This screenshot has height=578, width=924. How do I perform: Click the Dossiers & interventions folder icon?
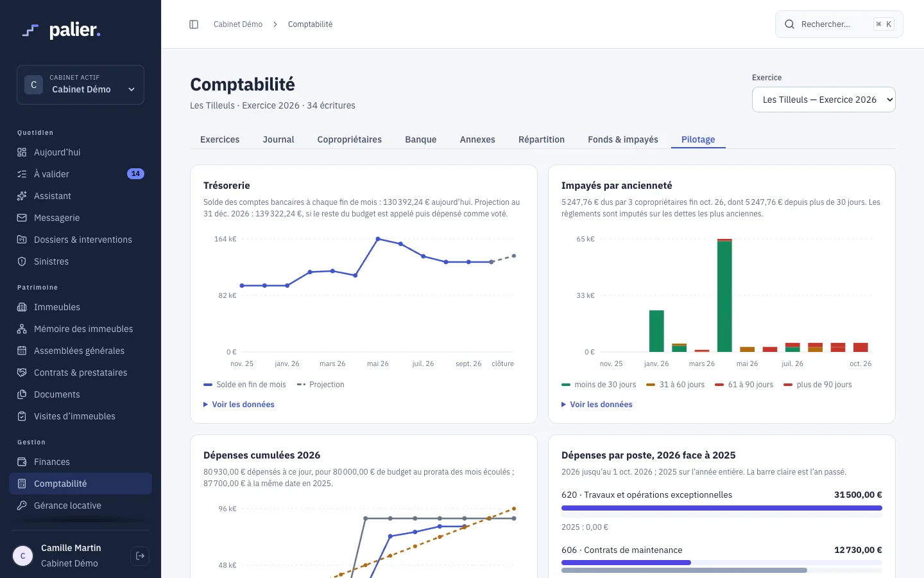pos(22,240)
